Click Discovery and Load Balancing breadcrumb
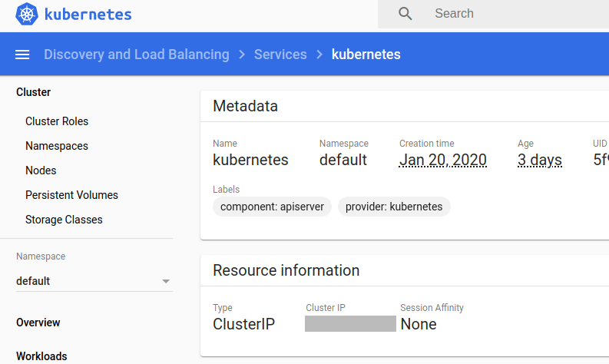 pos(137,55)
